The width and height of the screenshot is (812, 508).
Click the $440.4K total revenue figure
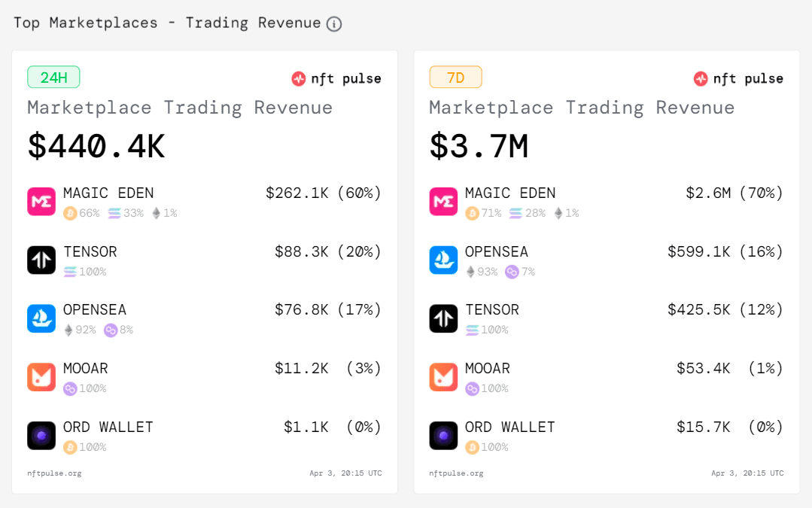click(96, 146)
